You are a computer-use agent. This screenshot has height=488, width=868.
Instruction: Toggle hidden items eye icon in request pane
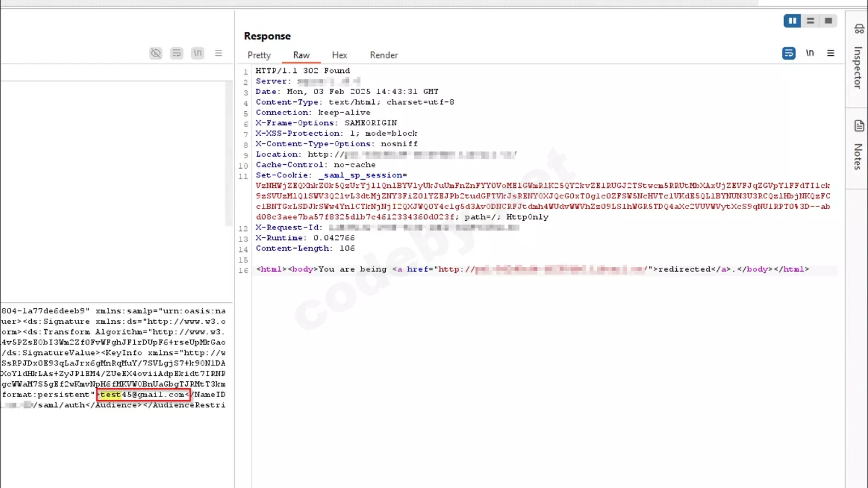[156, 53]
